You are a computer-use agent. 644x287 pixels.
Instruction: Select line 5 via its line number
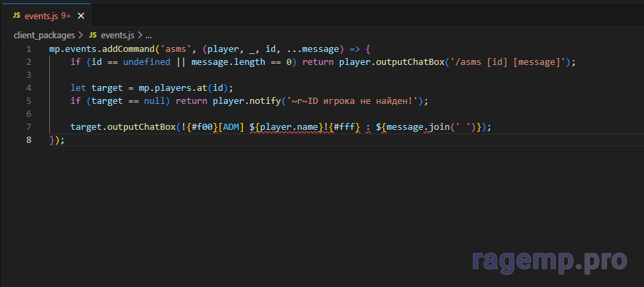[28, 101]
